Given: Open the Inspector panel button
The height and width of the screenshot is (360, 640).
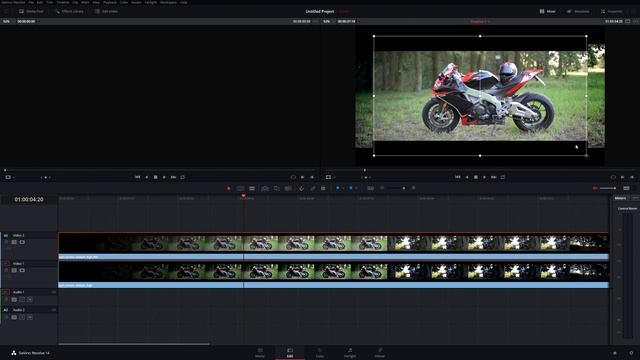Looking at the screenshot, I should [611, 11].
